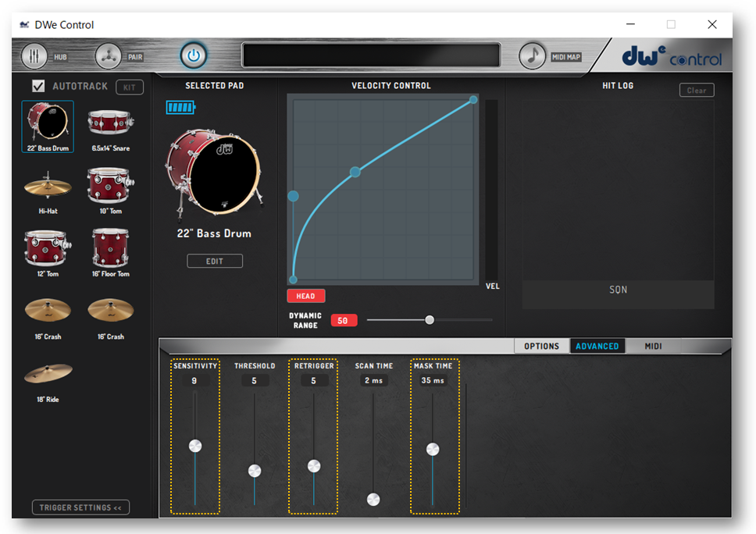Click the Sensitivity value 9
This screenshot has height=534, width=756.
tap(194, 381)
